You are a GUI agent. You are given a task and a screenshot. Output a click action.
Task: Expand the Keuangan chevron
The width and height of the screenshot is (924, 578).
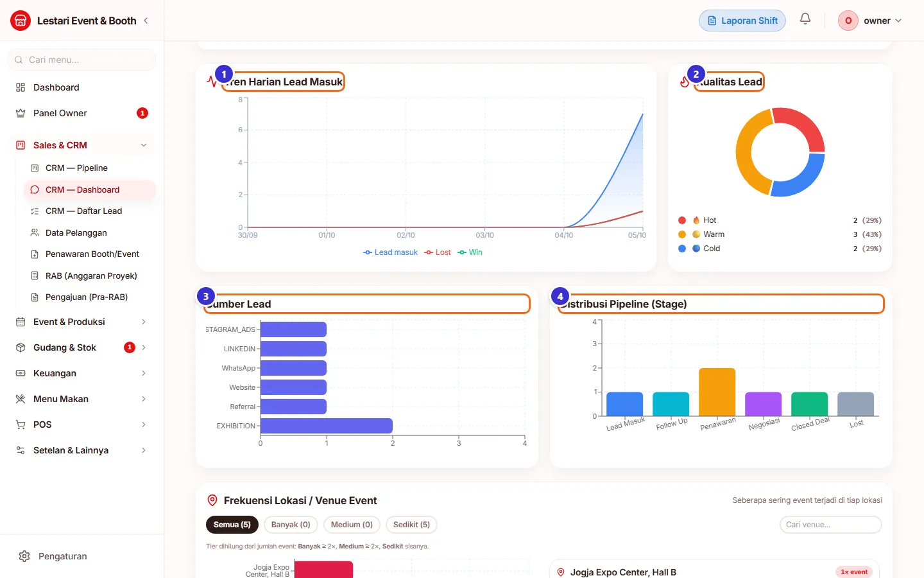click(x=144, y=373)
